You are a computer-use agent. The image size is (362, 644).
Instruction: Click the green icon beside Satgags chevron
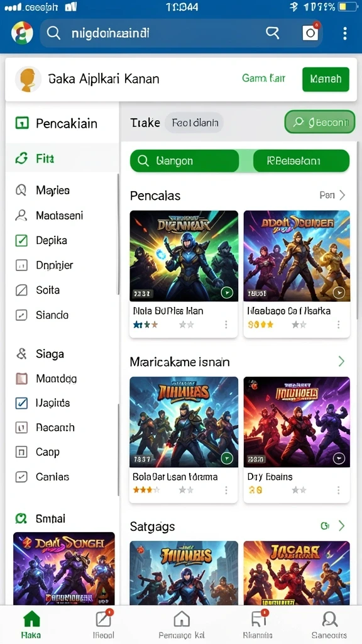(325, 526)
